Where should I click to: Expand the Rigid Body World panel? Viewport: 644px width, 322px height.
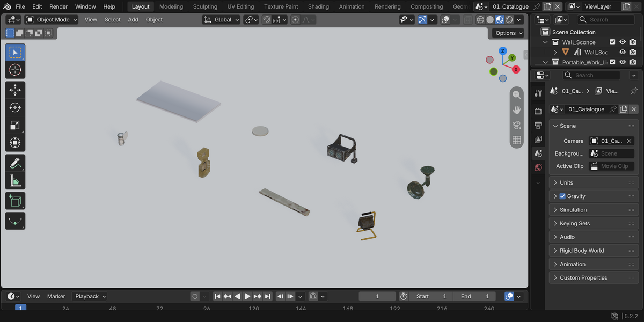click(x=594, y=251)
